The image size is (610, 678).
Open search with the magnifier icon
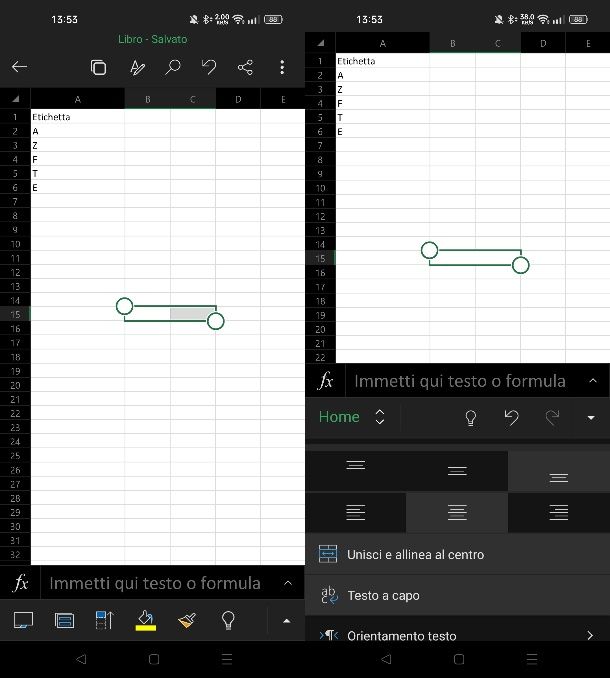[173, 67]
